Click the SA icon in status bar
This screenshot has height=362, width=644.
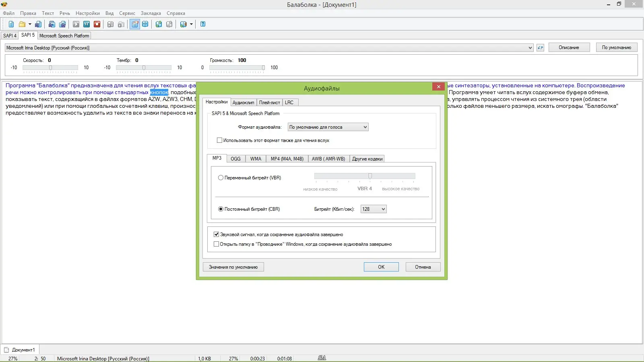322,358
